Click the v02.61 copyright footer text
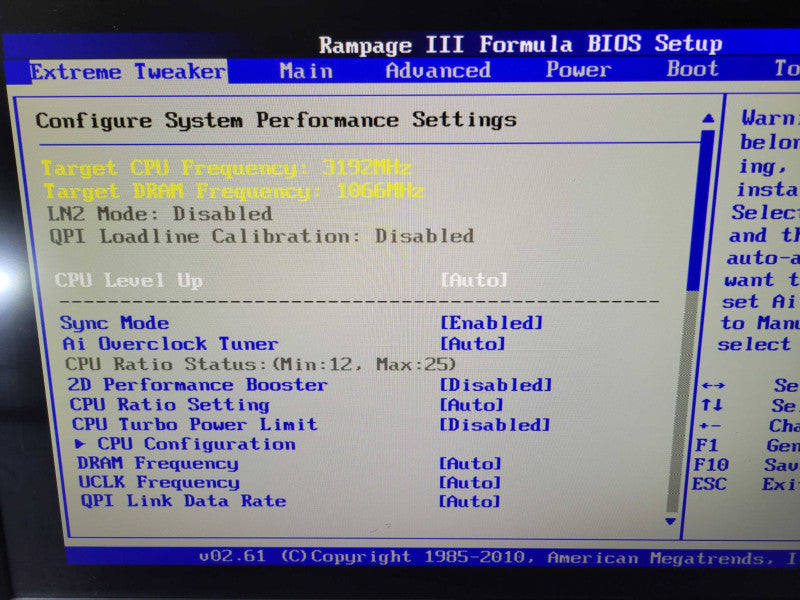The image size is (800, 600). tap(498, 557)
